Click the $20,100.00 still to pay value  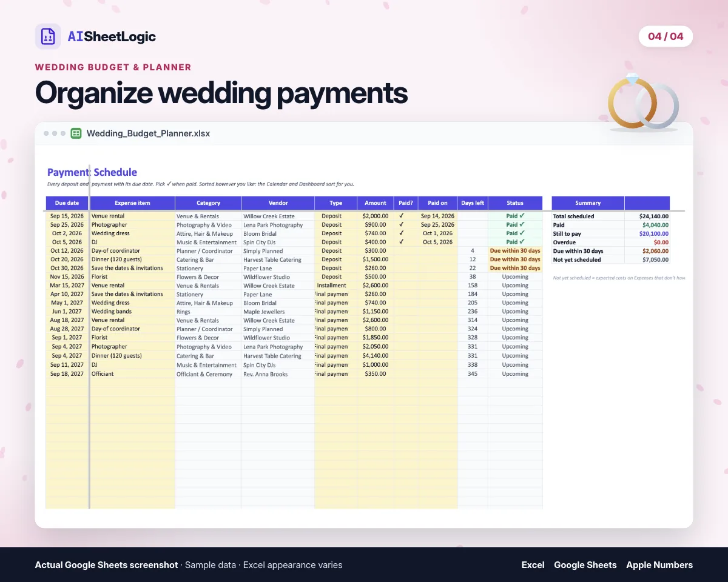654,233
